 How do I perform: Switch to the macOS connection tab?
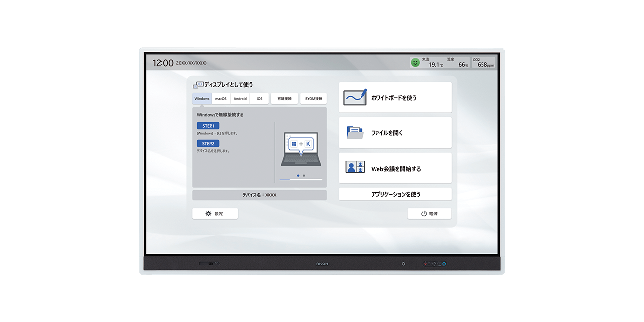pos(220,98)
